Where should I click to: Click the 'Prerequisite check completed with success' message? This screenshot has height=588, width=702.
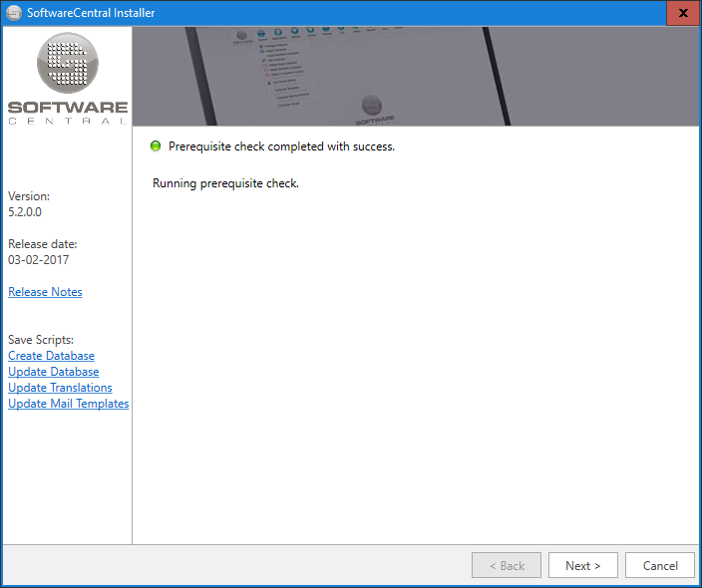point(281,147)
